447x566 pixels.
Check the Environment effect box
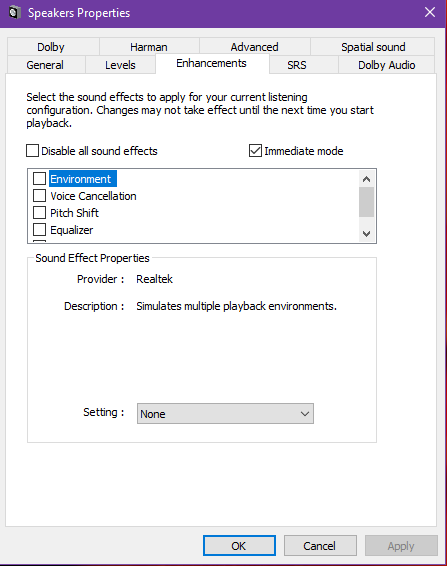click(39, 178)
